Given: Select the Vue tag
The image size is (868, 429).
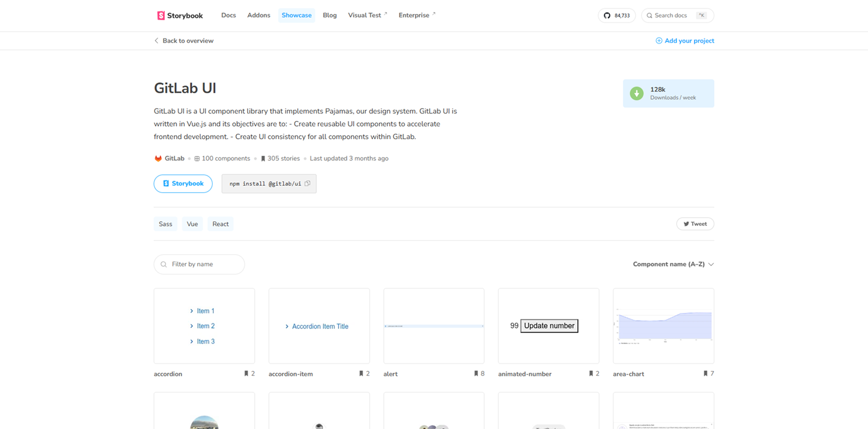Looking at the screenshot, I should [x=192, y=224].
